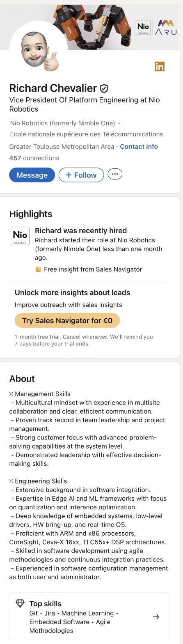Open the three-dots more actions menu

pos(115,174)
